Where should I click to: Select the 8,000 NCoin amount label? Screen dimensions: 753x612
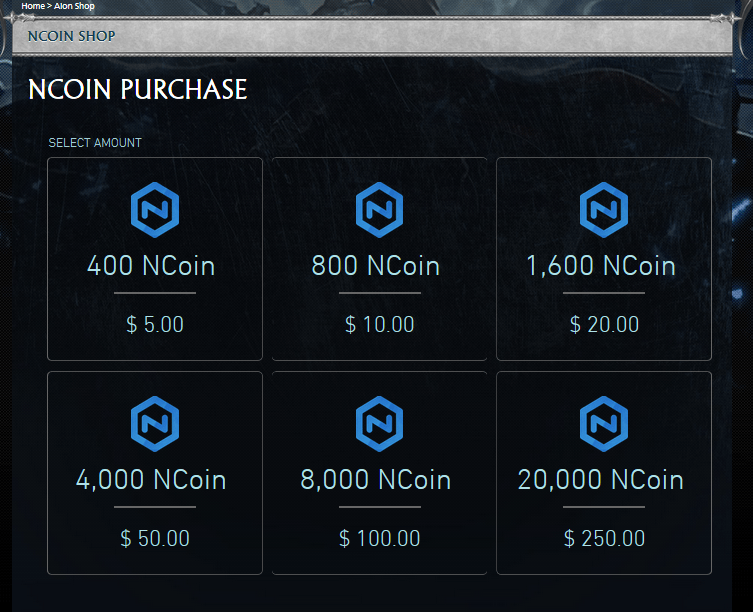click(x=376, y=480)
